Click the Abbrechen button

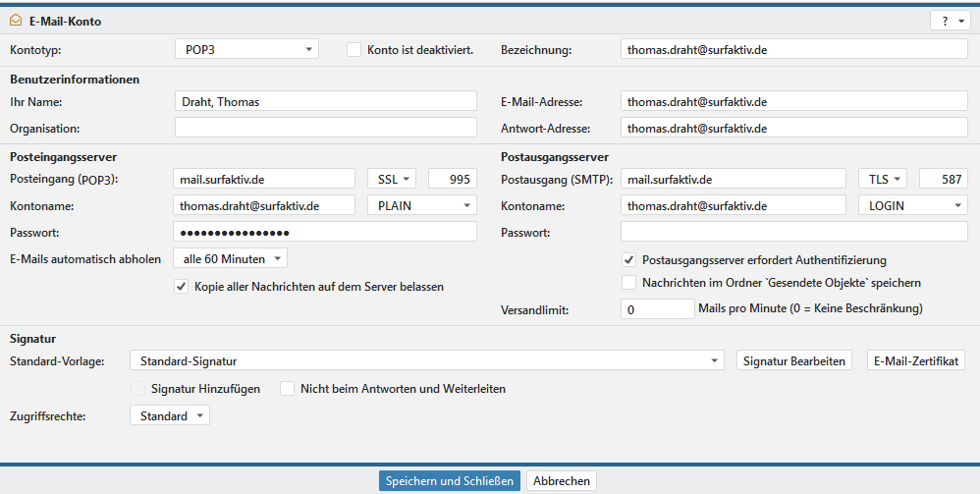coord(562,481)
